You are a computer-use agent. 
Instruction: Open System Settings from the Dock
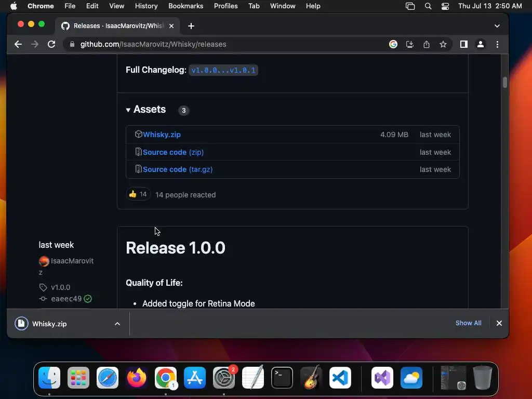[224, 378]
